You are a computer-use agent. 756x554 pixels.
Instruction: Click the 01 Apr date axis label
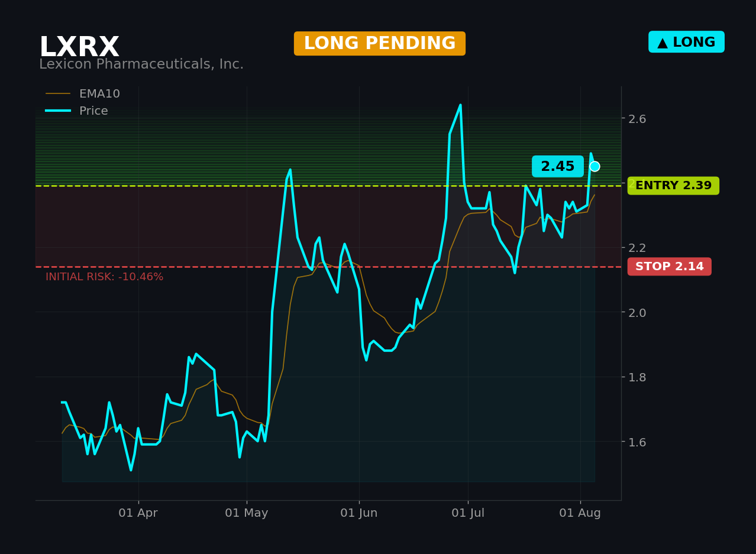coord(138,513)
